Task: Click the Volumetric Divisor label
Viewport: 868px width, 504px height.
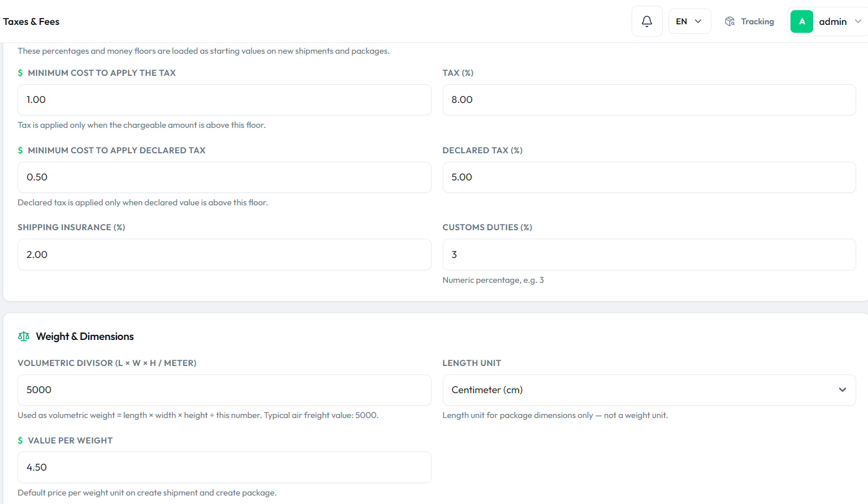Action: pos(107,363)
